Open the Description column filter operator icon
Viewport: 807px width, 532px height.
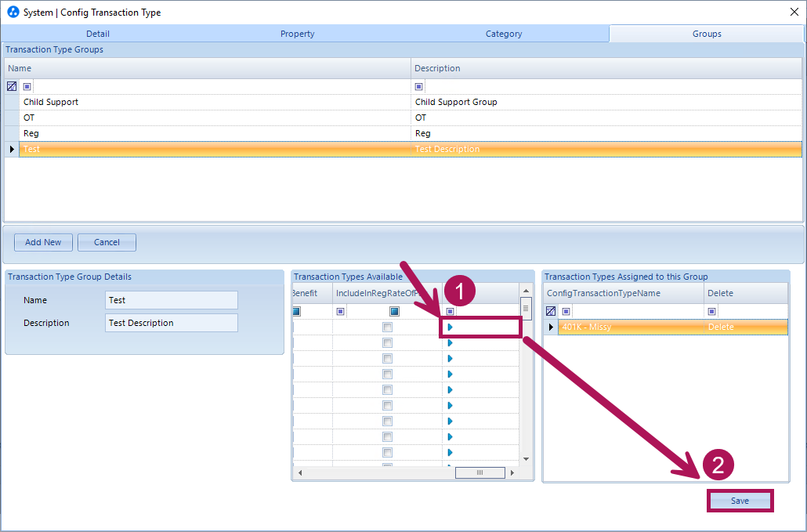tap(419, 86)
